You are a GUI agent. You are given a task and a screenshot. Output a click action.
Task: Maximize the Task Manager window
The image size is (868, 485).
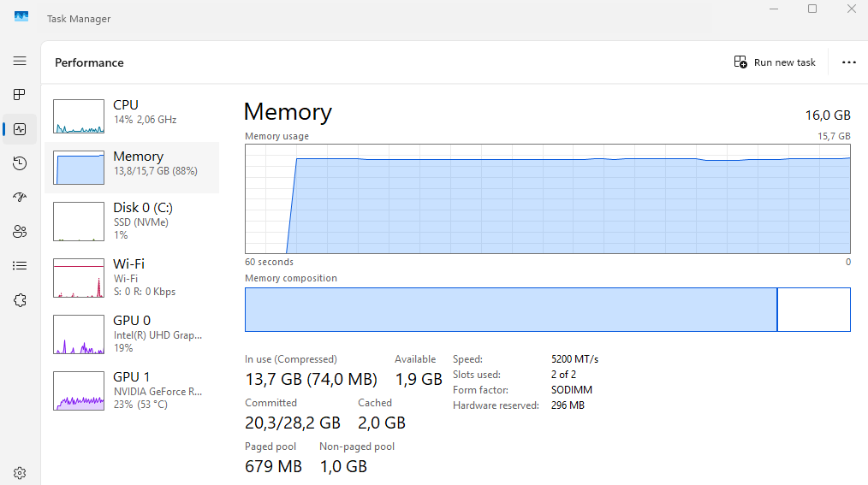coord(812,9)
